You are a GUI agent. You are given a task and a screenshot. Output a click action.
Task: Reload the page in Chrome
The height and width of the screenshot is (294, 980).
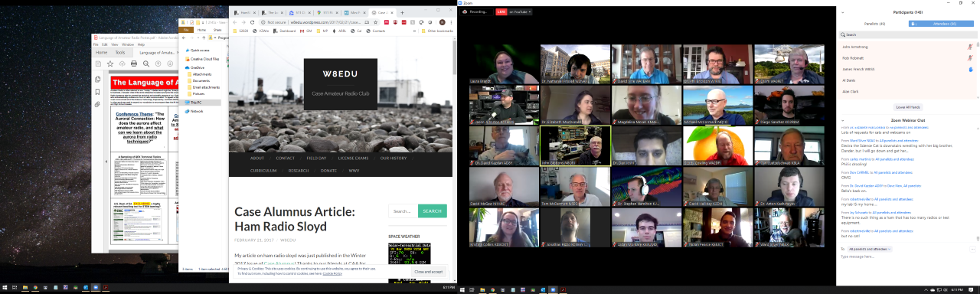[253, 22]
